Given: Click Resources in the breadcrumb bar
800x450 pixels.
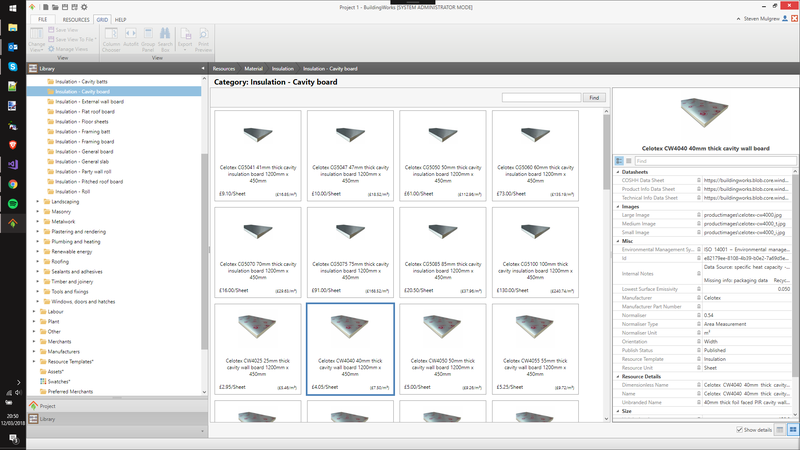Looking at the screenshot, I should pos(224,69).
